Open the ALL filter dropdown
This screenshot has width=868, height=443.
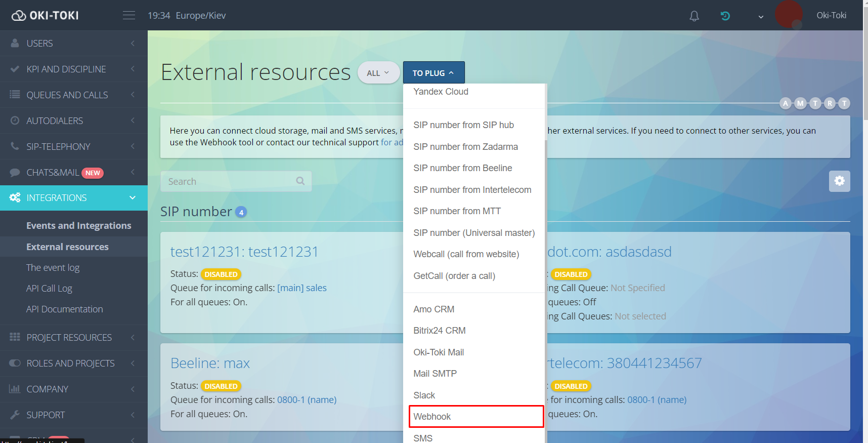378,73
